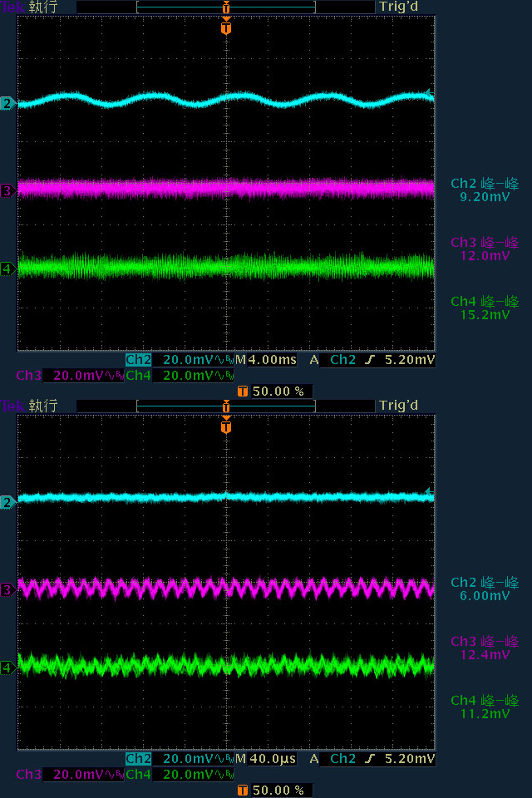532x798 pixels.
Task: Click the Ch2 peak-peak 9.20mV measurement
Action: 485,190
